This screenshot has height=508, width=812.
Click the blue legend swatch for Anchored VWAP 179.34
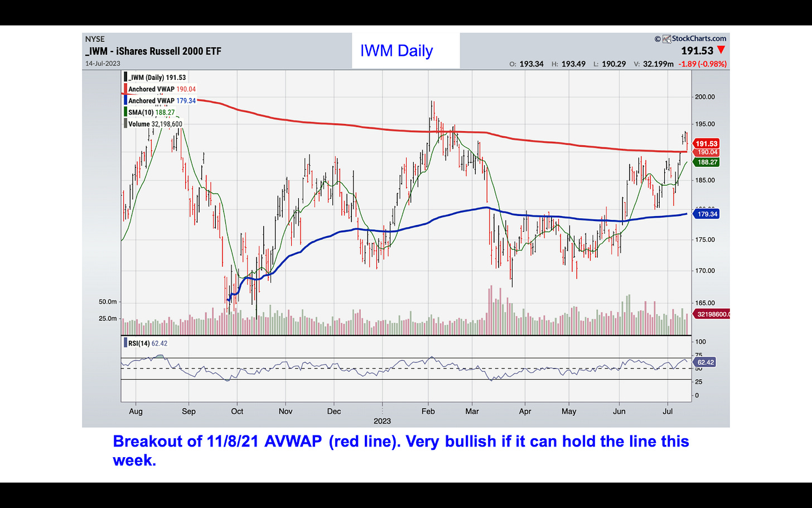pyautogui.click(x=125, y=101)
